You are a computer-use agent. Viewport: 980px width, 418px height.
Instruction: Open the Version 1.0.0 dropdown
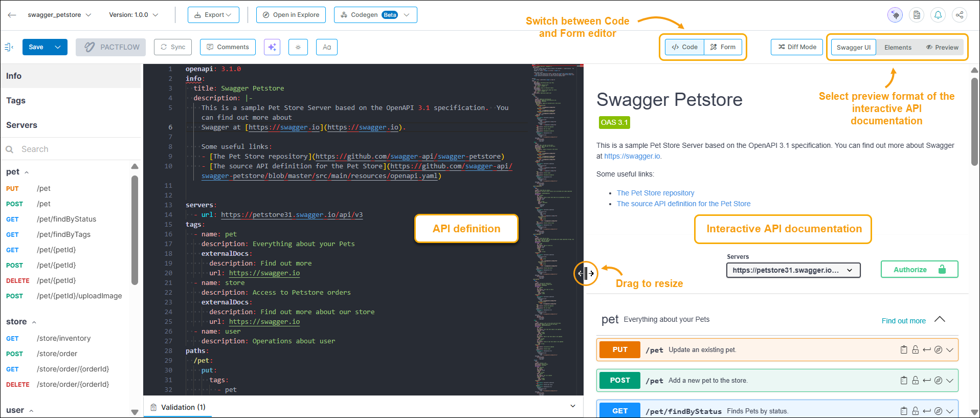pos(133,15)
